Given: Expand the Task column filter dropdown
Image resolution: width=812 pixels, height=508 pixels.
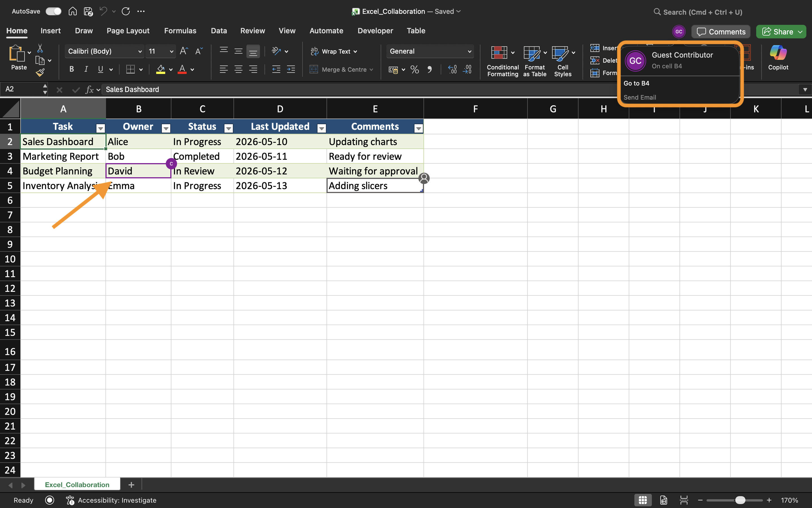Looking at the screenshot, I should tap(100, 128).
